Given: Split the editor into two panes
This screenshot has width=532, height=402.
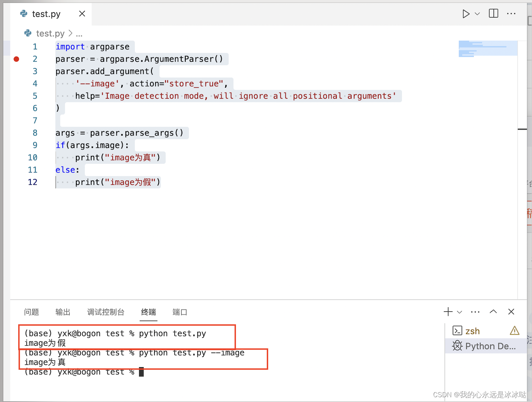Looking at the screenshot, I should [x=493, y=13].
